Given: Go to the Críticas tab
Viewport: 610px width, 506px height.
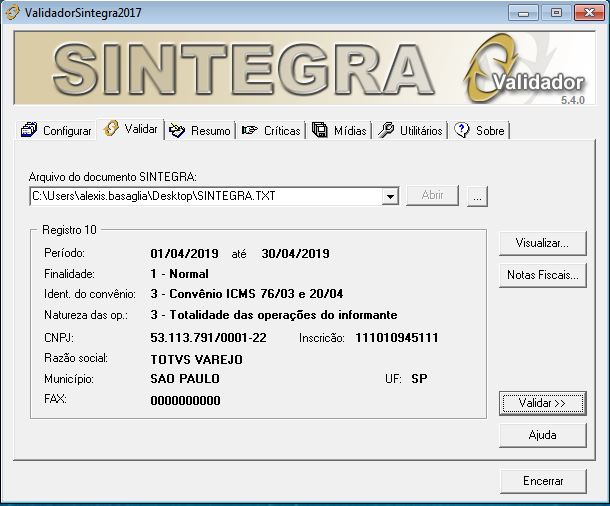Looking at the screenshot, I should [271, 130].
